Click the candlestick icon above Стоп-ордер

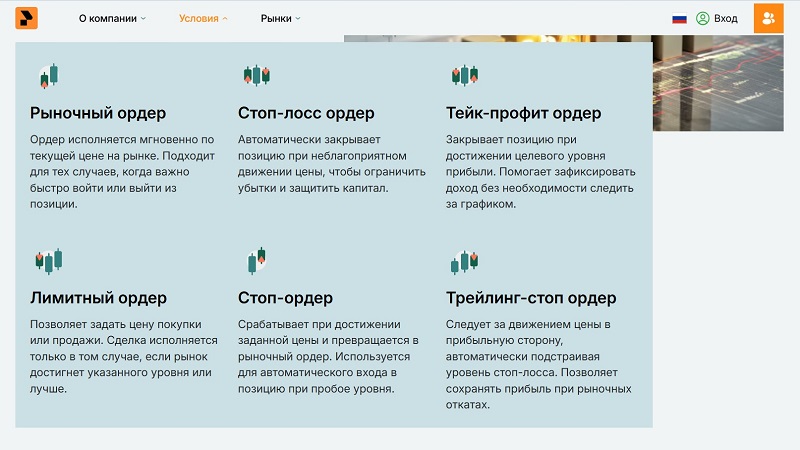tap(256, 261)
